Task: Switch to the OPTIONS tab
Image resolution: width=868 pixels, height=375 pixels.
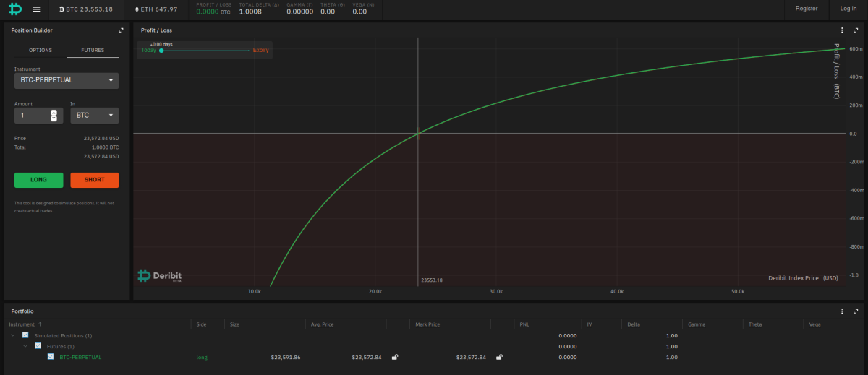Action: coord(41,51)
